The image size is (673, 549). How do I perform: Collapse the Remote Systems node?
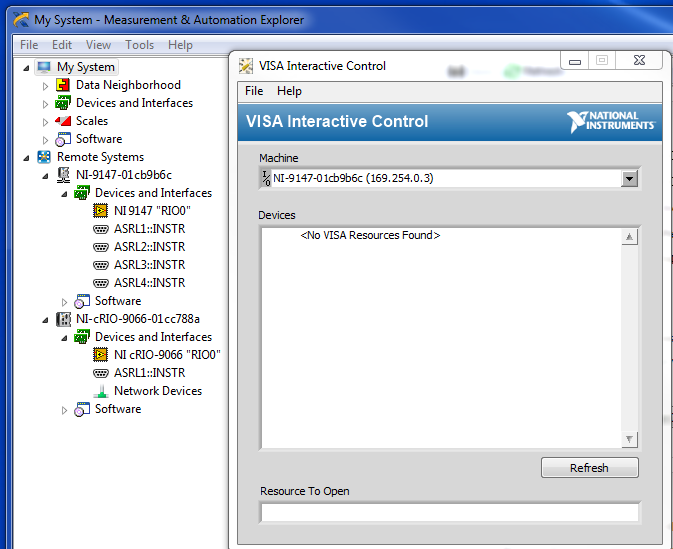26,158
